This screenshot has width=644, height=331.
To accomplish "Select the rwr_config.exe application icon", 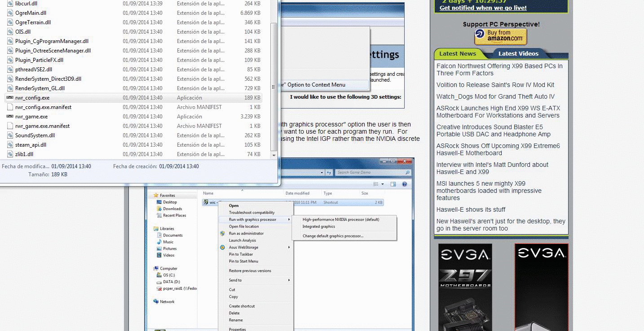I will tap(10, 98).
